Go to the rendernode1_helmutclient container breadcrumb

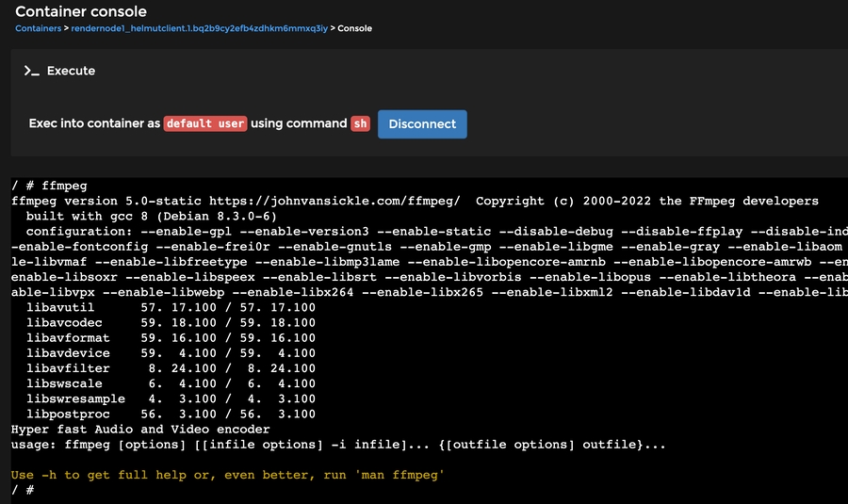[200, 28]
